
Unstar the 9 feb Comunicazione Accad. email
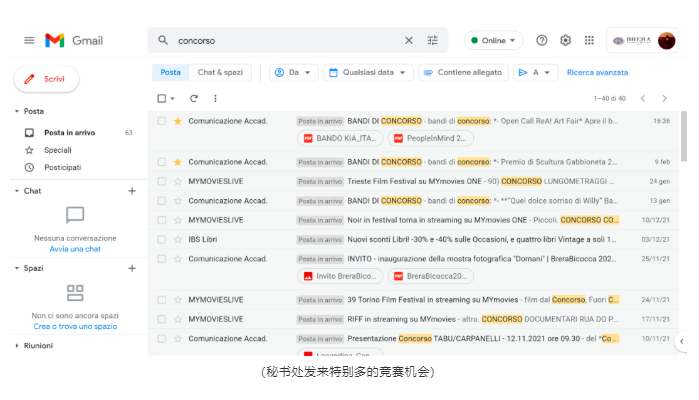click(177, 162)
